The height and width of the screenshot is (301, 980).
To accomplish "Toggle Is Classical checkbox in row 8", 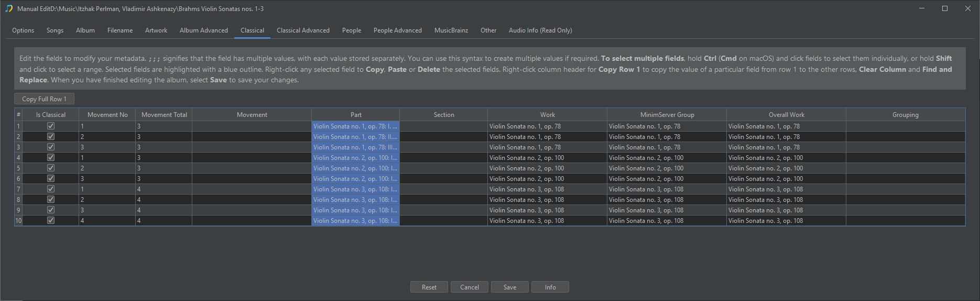I will [x=51, y=199].
